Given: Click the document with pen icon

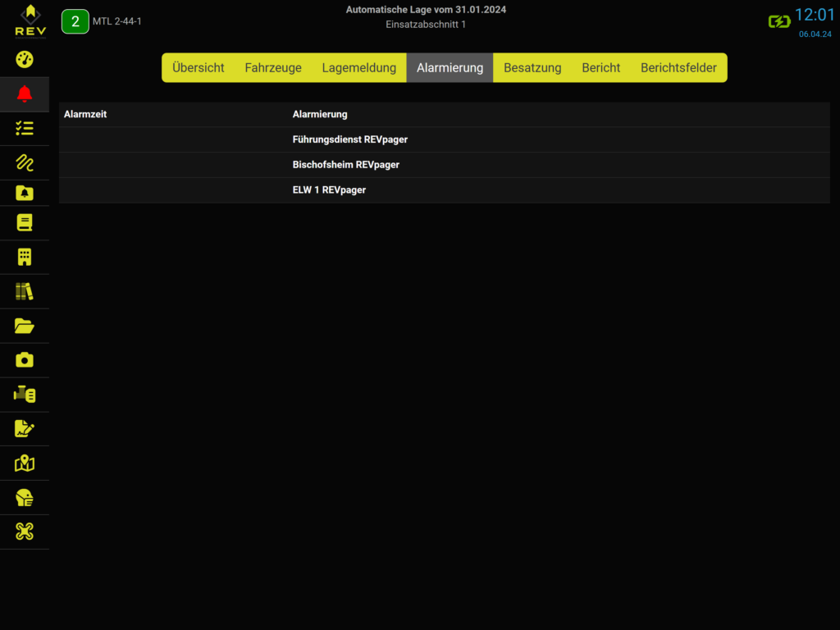Looking at the screenshot, I should [25, 428].
